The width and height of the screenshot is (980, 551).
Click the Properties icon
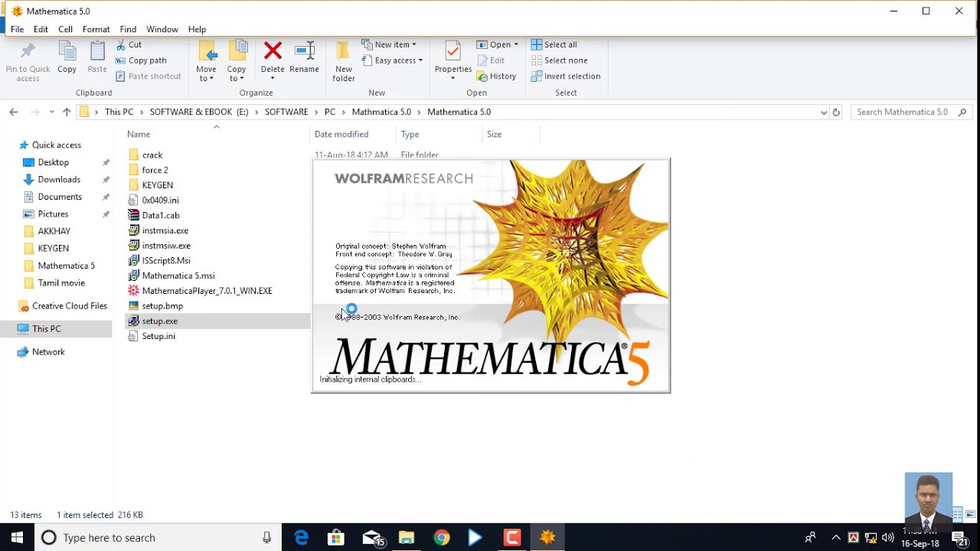(452, 52)
